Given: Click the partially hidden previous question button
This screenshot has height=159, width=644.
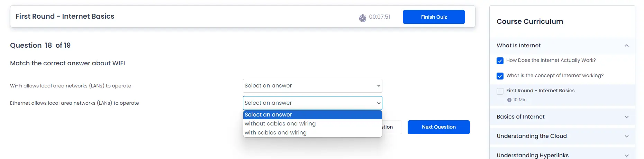Looking at the screenshot, I should coord(392,127).
